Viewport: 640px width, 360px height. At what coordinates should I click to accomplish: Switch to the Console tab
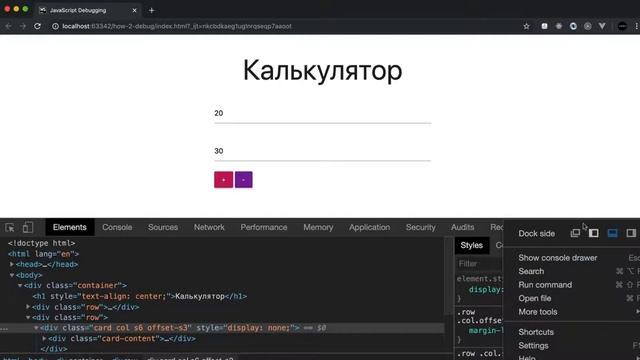click(x=117, y=227)
